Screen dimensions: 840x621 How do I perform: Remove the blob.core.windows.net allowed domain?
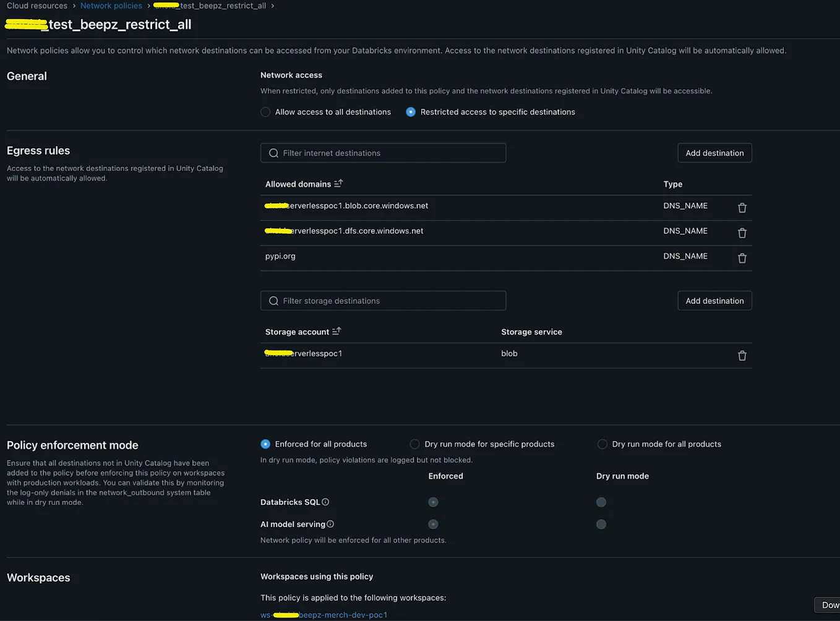[742, 208]
